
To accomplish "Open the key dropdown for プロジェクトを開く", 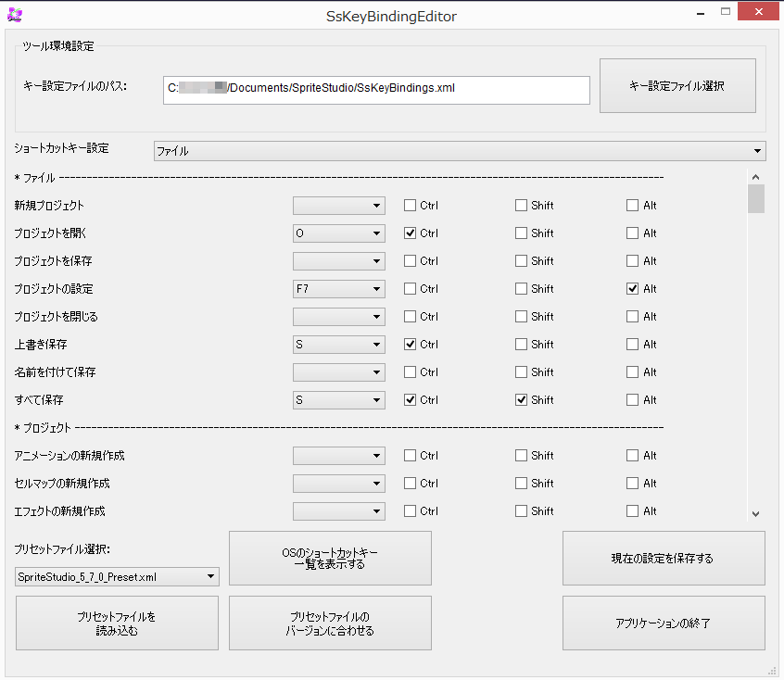I will coord(339,233).
